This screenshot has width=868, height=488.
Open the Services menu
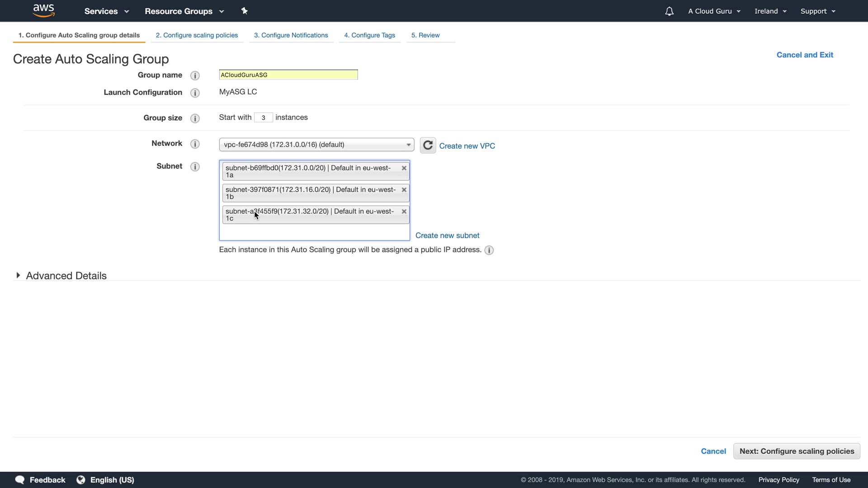click(106, 11)
